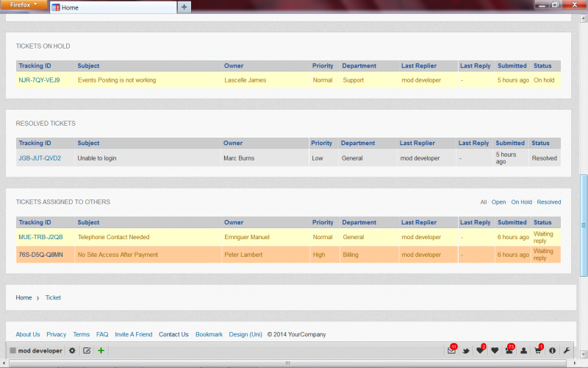Click 'No Site Access After Payment' subject

point(118,255)
